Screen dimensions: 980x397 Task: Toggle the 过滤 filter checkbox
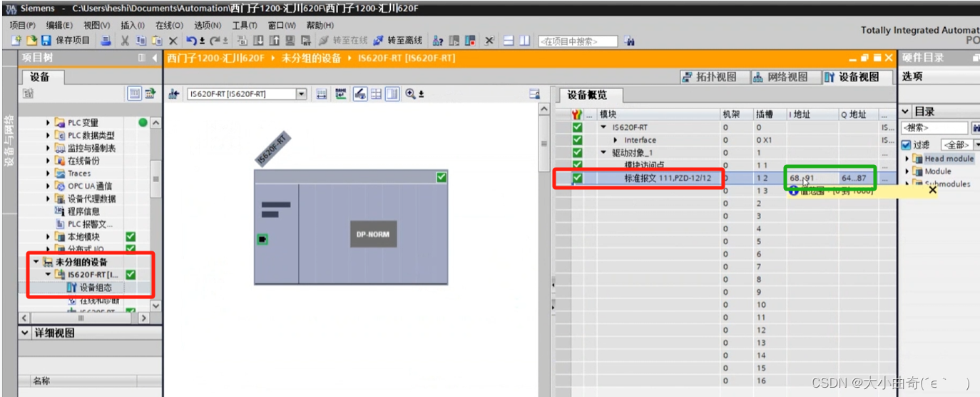click(906, 145)
